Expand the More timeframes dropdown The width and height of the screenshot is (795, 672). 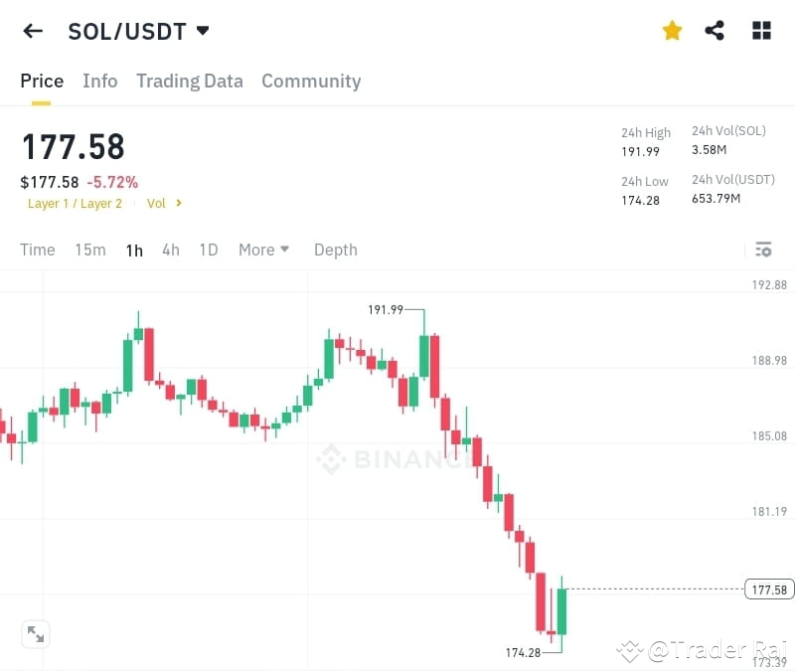point(263,250)
